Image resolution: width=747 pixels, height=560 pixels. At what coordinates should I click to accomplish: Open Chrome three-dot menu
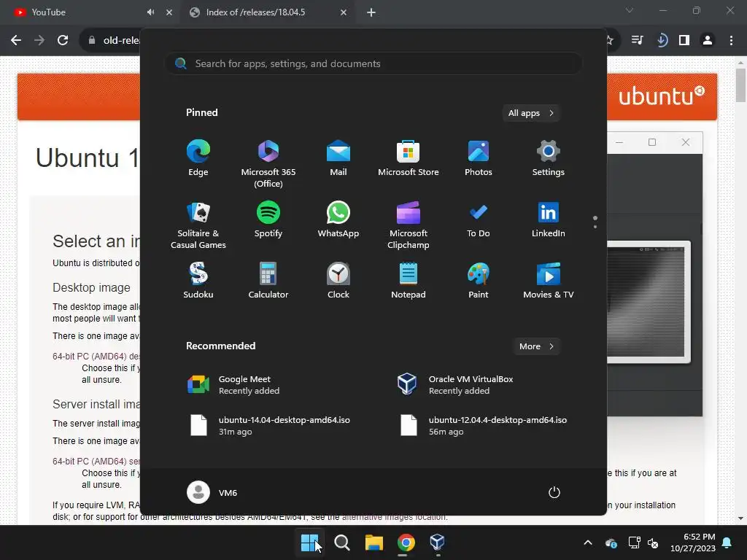pos(731,40)
